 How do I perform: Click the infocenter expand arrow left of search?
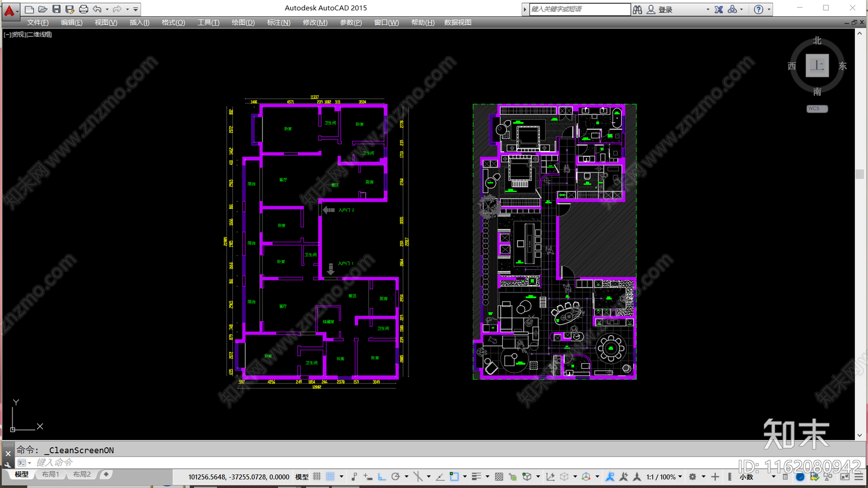point(525,9)
